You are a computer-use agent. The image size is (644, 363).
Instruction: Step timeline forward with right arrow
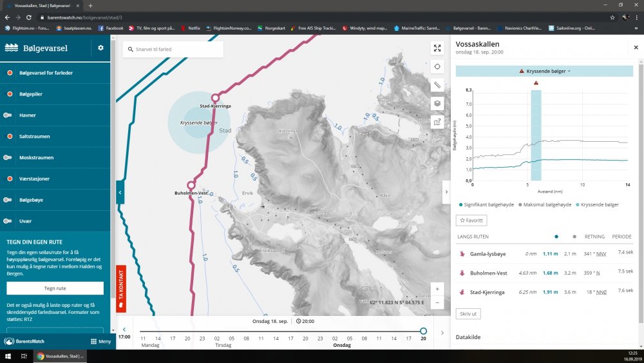click(442, 333)
